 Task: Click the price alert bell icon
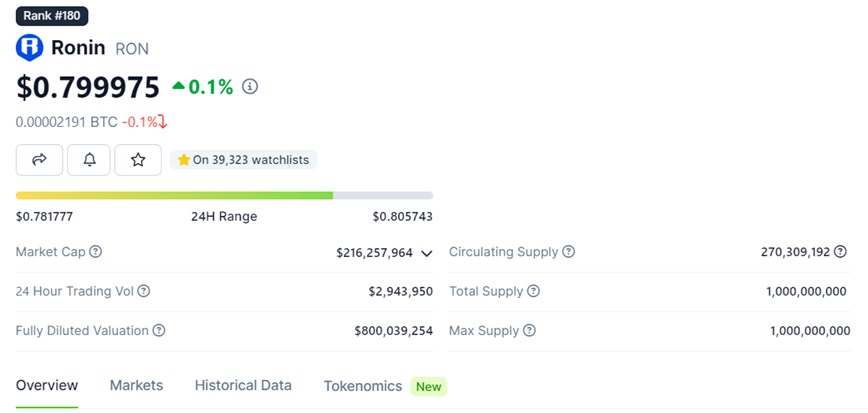click(x=89, y=159)
